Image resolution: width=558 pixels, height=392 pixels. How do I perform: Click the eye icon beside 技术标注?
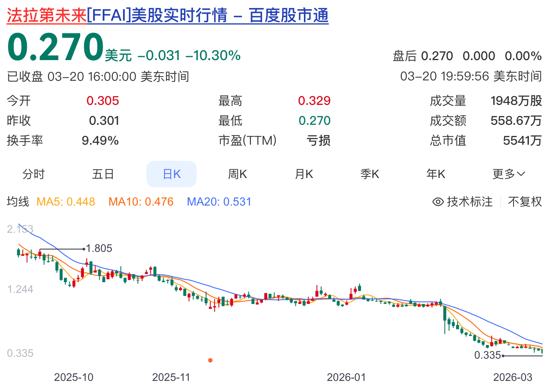pyautogui.click(x=438, y=202)
